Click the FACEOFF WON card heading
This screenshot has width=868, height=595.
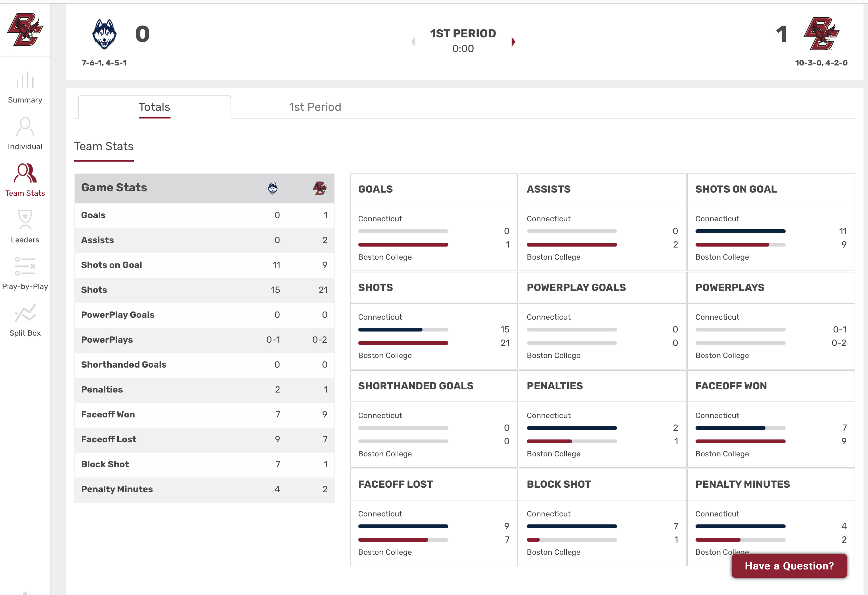click(731, 385)
